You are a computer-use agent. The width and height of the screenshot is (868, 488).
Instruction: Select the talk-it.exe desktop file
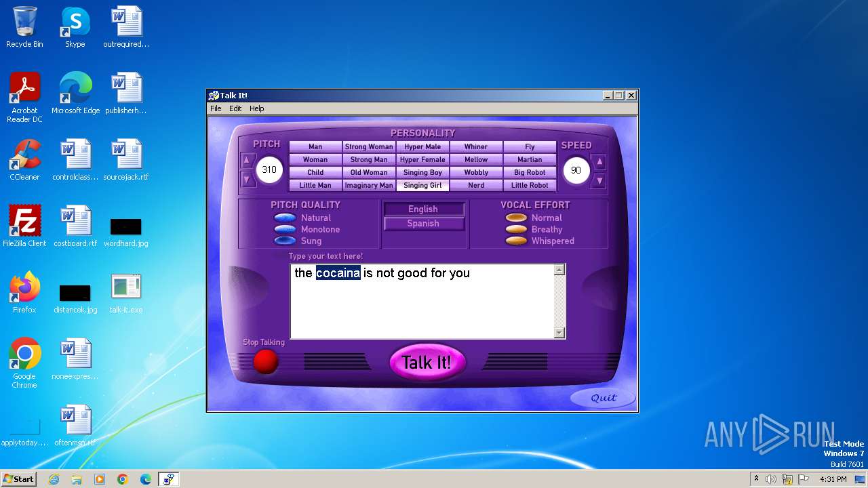tap(126, 293)
